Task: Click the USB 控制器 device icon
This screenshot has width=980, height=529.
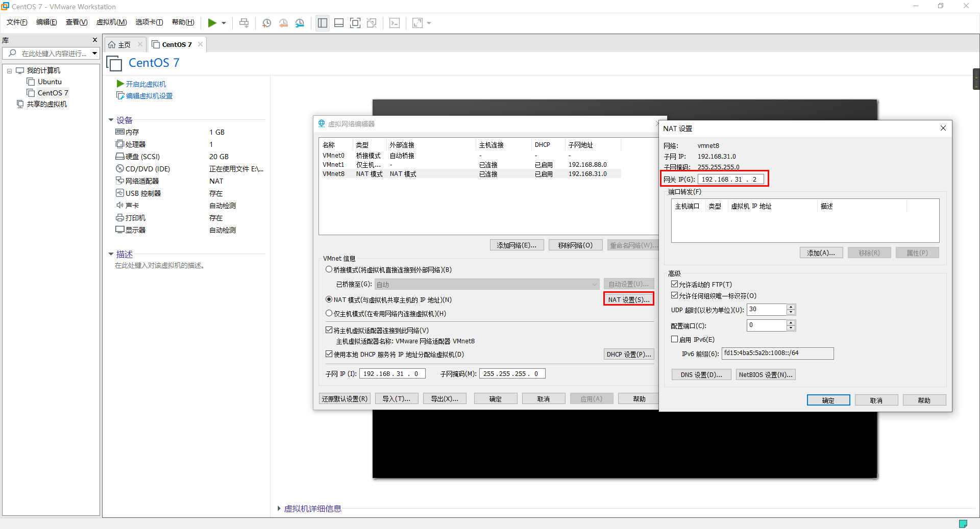Action: pyautogui.click(x=120, y=193)
